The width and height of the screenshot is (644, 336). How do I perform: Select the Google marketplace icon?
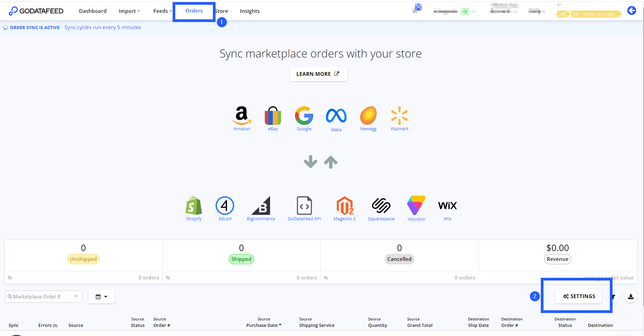tap(304, 115)
